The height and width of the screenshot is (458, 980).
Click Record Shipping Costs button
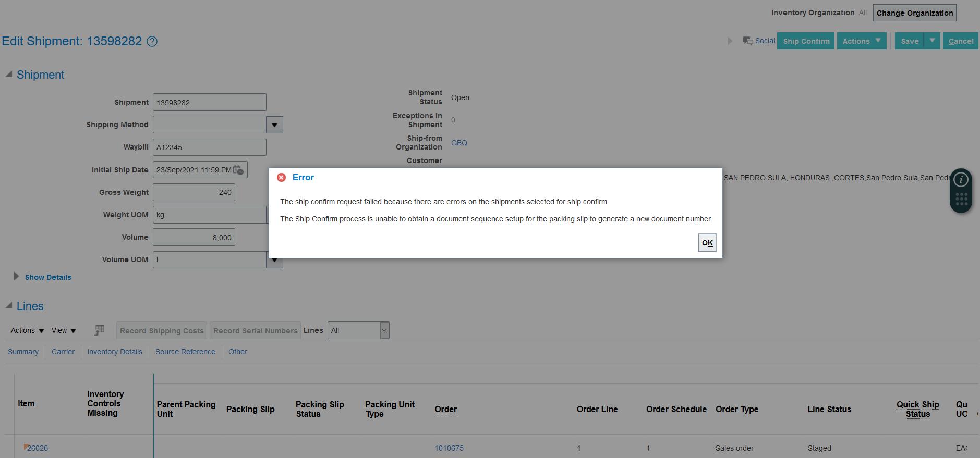click(162, 331)
